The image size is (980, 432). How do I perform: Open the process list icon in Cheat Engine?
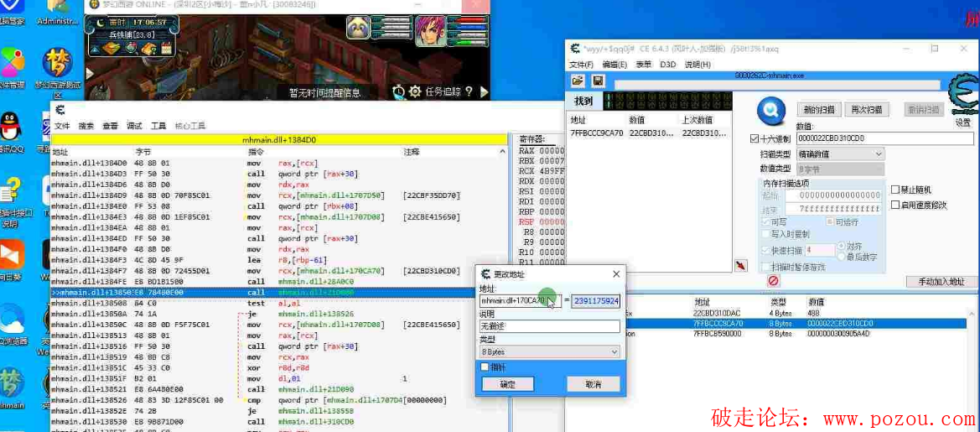point(578,81)
